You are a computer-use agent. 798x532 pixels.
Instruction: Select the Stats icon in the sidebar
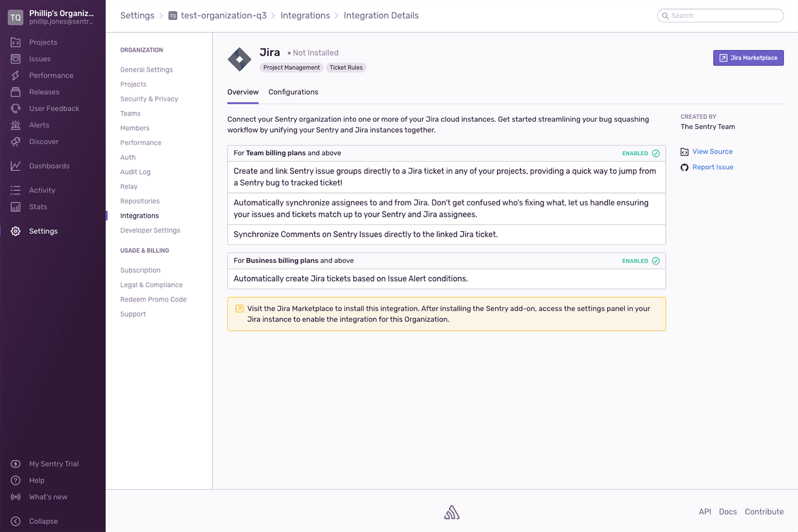pyautogui.click(x=15, y=206)
